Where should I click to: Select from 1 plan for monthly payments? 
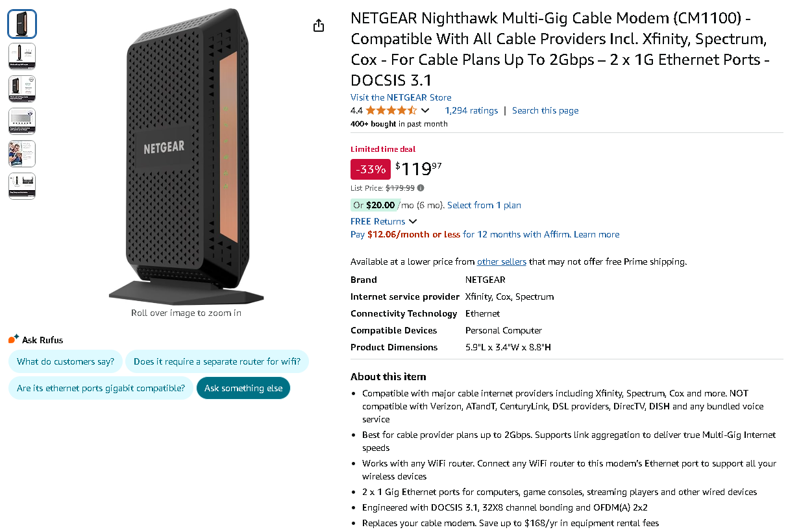click(484, 205)
